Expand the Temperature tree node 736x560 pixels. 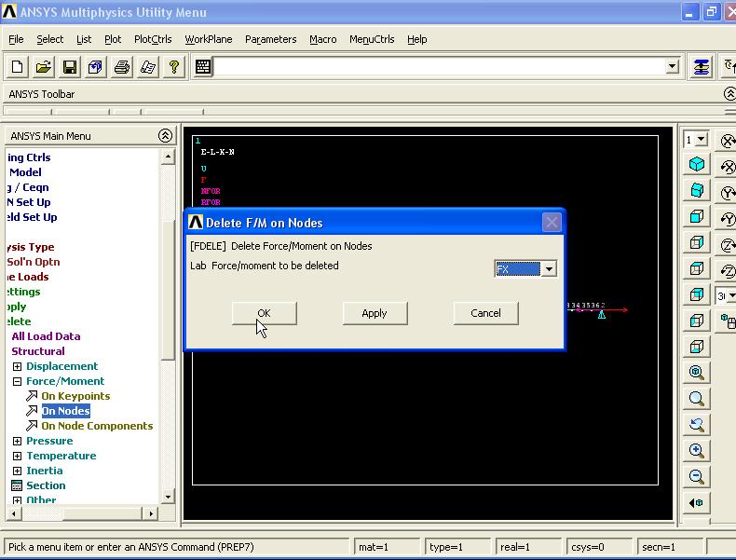(17, 456)
